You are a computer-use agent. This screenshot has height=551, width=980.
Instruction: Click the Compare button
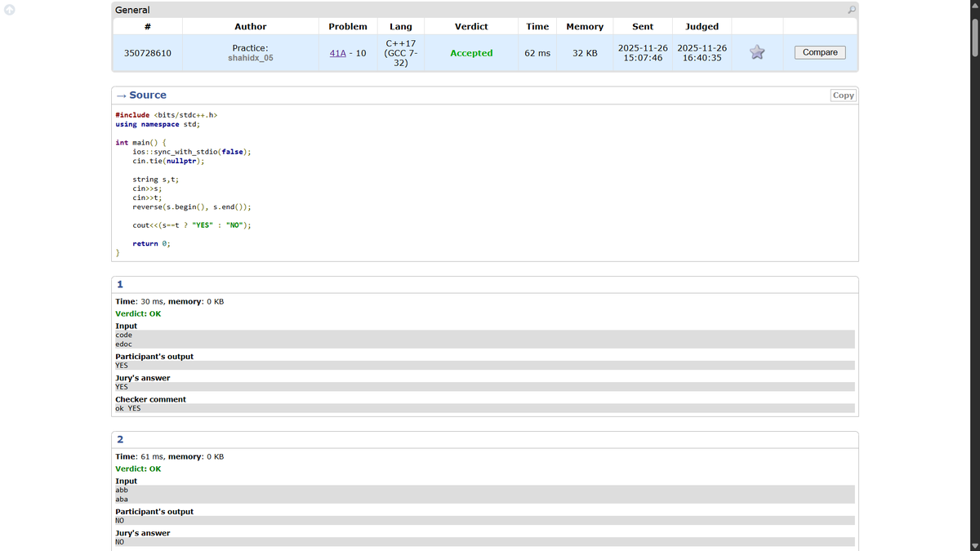(820, 52)
